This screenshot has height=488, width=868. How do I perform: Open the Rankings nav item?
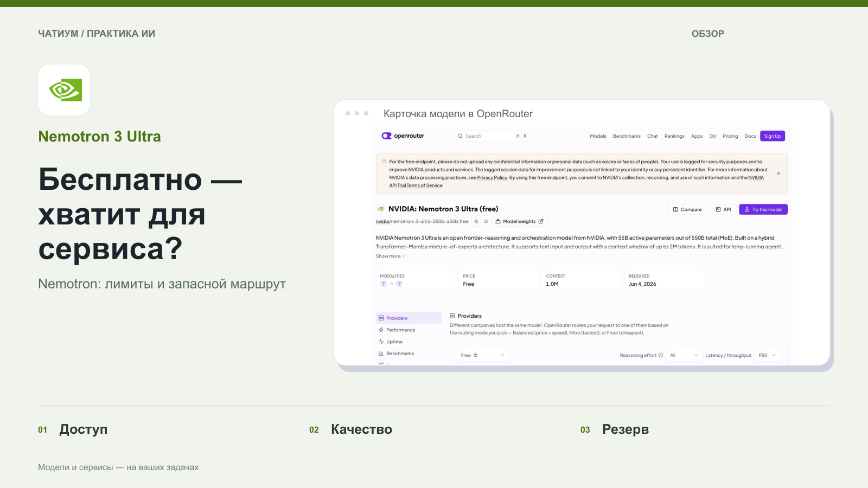(674, 136)
